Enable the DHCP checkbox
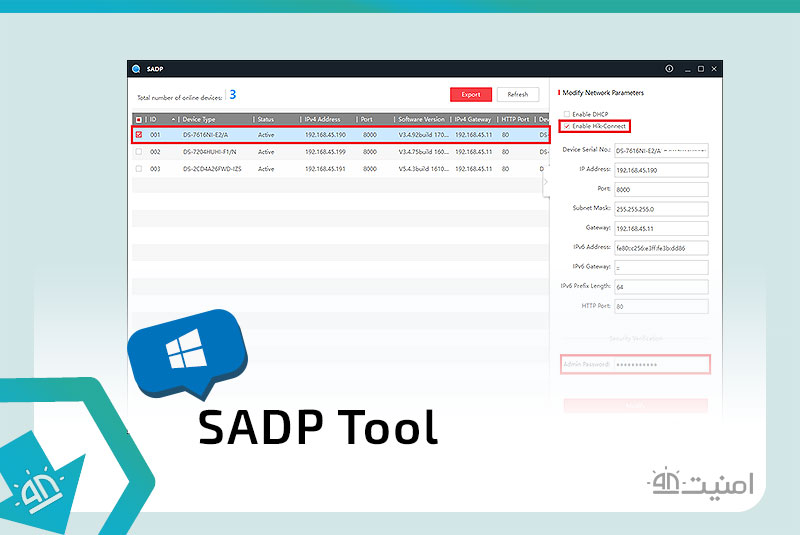The height and width of the screenshot is (535, 800). 566,114
